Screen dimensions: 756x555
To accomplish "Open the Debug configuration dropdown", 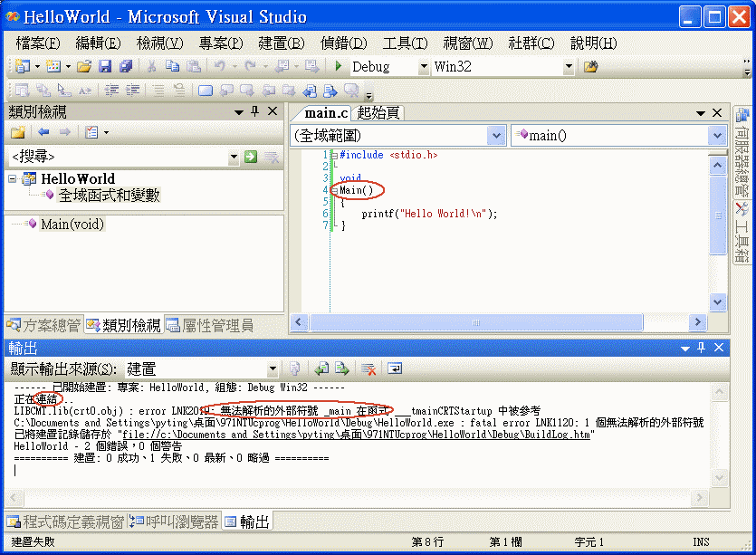I will coord(424,66).
